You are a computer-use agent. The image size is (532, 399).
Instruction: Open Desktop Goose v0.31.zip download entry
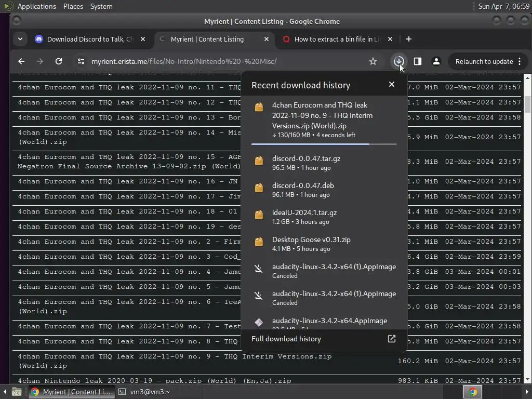pyautogui.click(x=324, y=244)
